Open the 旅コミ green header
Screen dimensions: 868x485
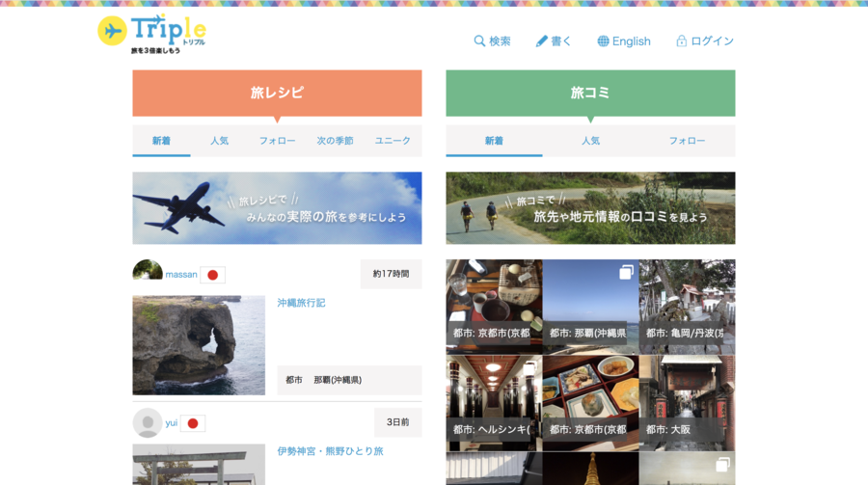point(590,93)
